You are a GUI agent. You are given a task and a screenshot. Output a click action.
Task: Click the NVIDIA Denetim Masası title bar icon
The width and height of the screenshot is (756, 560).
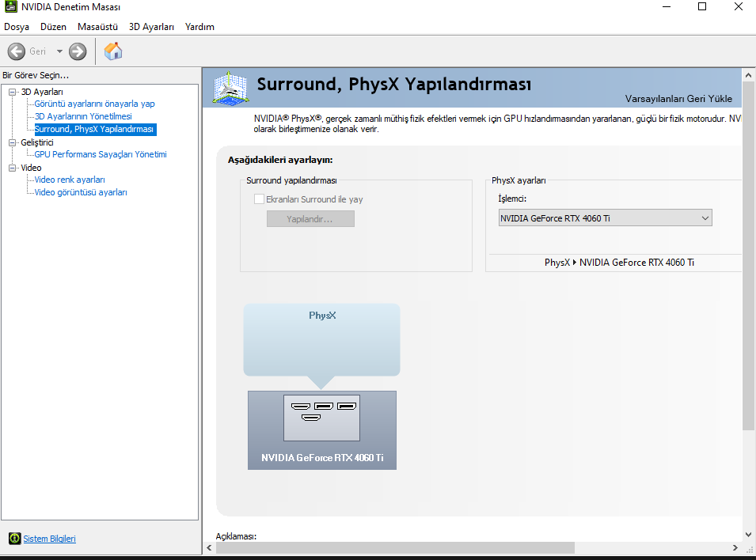(x=10, y=7)
